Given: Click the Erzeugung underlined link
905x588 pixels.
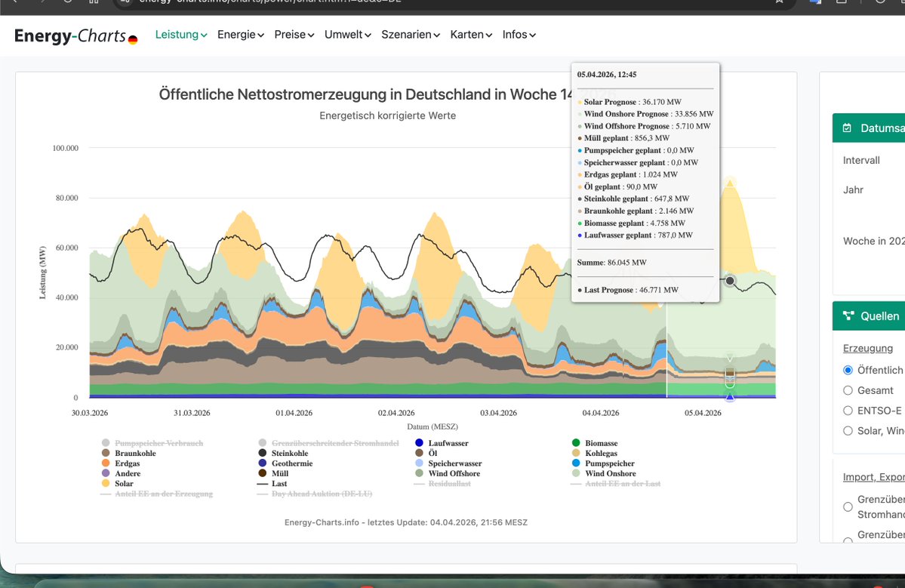Looking at the screenshot, I should click(867, 349).
